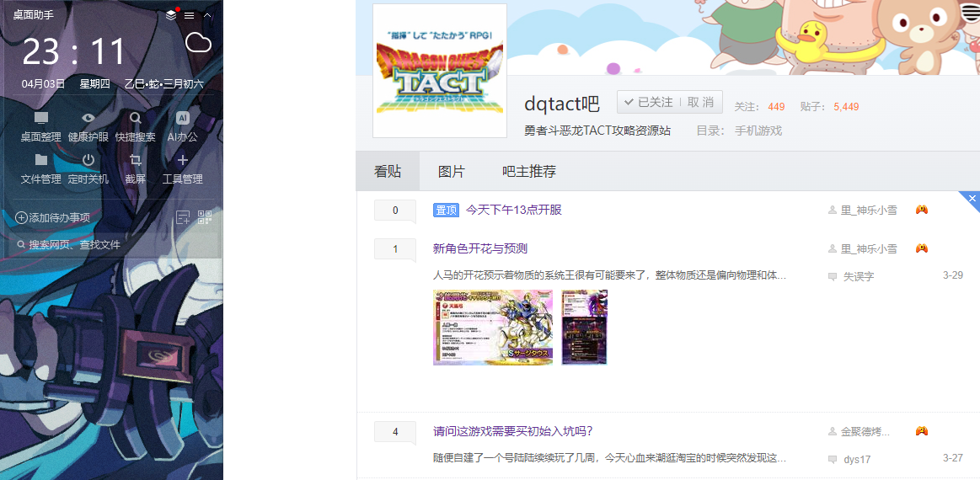The image size is (980, 480).
Task: Open post 新角色开花与预测
Action: click(x=480, y=248)
